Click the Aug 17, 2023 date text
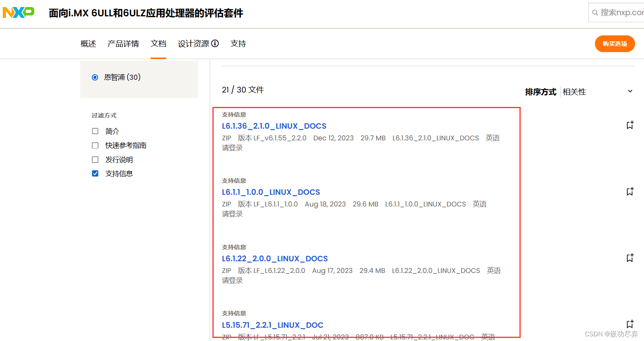Screen dimensions: 644x341 (x=332, y=271)
